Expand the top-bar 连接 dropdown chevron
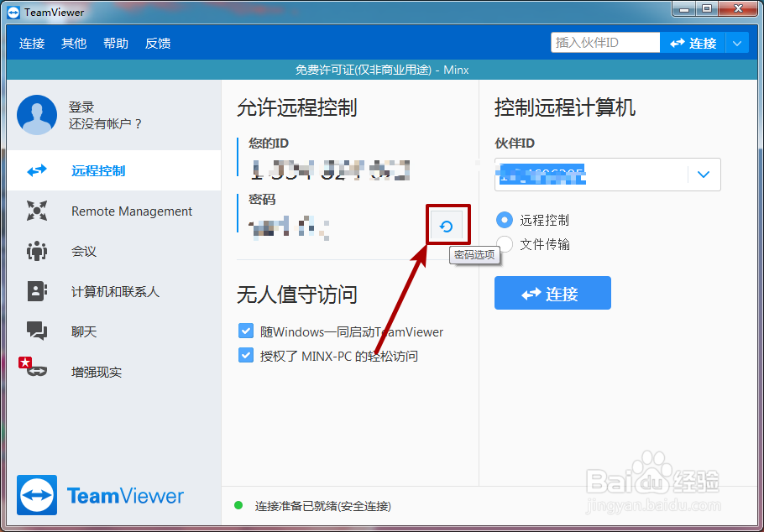The image size is (764, 532). (737, 44)
